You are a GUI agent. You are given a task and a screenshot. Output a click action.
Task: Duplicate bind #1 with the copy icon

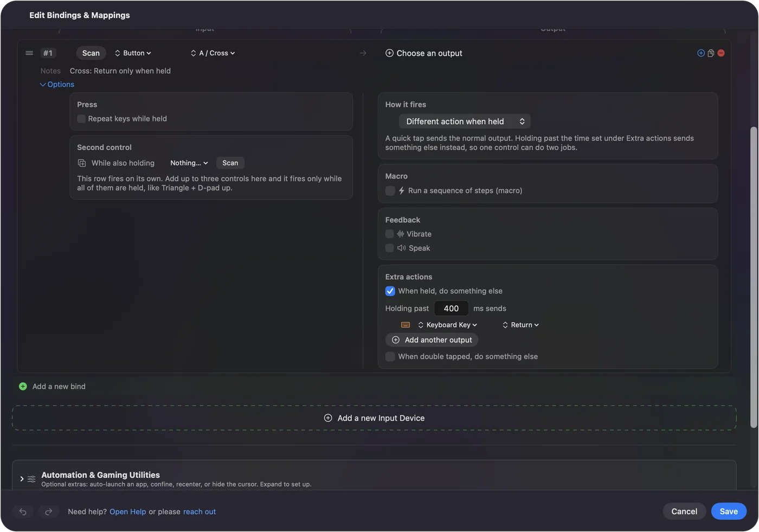(x=711, y=53)
